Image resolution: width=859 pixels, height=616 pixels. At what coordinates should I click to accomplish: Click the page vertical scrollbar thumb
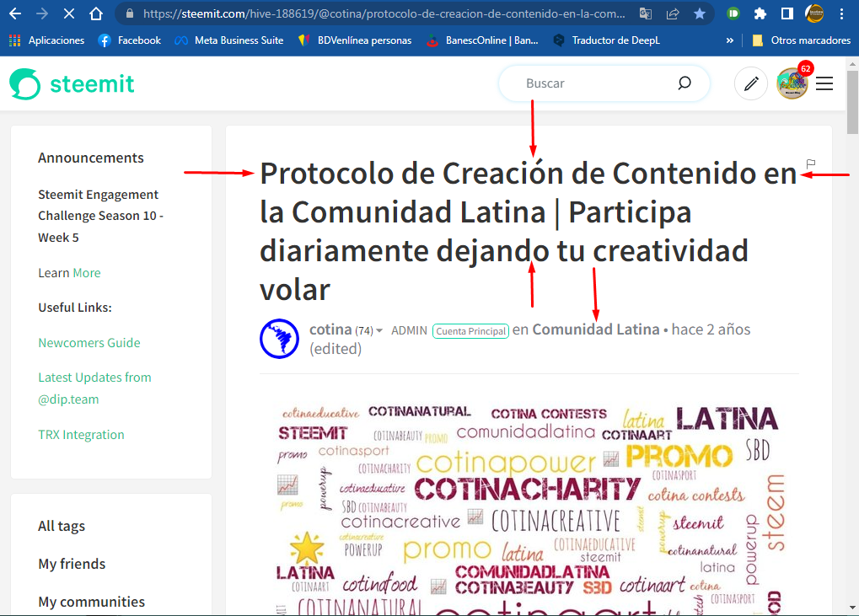coord(852,103)
